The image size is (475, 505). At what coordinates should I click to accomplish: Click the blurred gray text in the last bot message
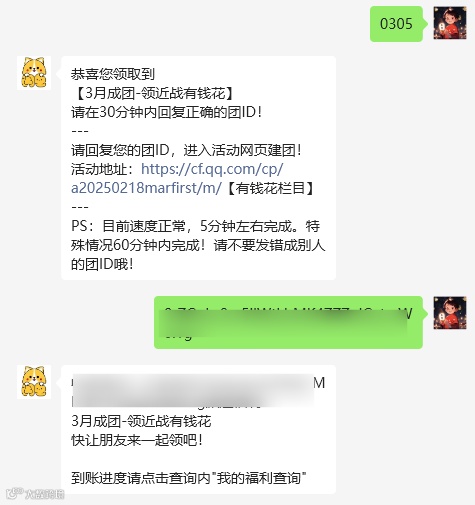point(193,391)
